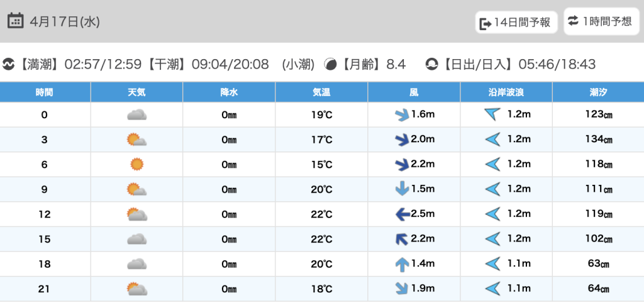Screen dimensions: 644x303
Task: Switch to 1時間予想 hourly view
Action: [x=600, y=21]
